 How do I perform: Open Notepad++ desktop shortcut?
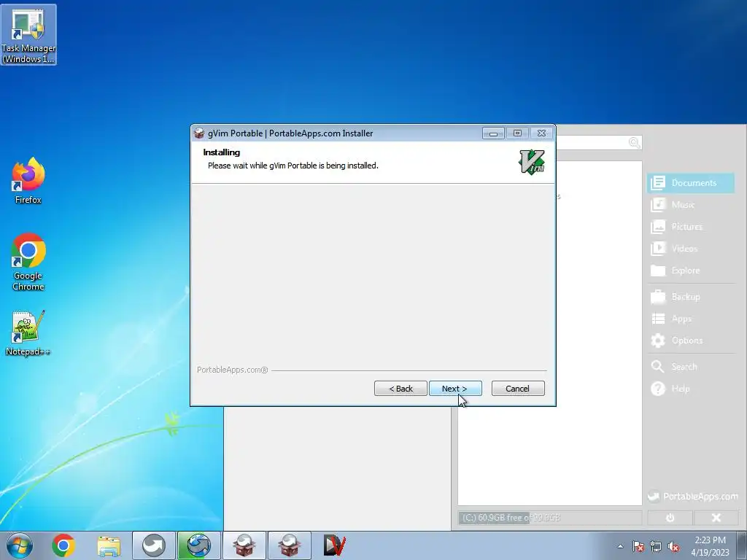pos(28,333)
